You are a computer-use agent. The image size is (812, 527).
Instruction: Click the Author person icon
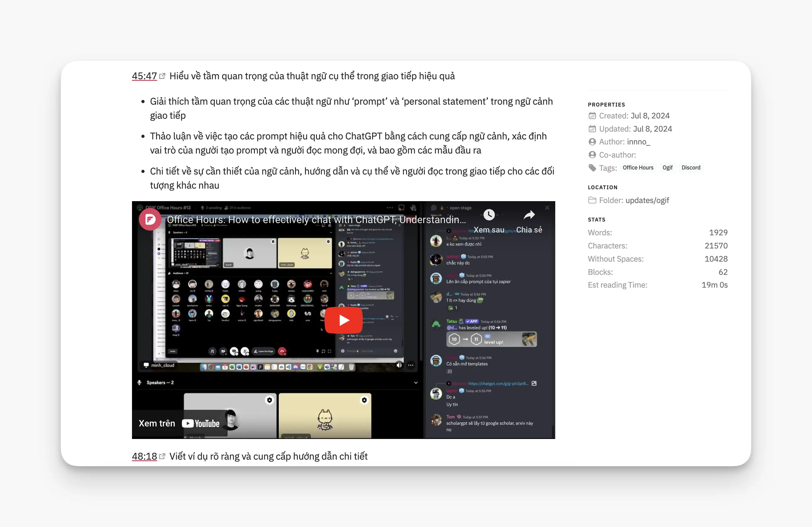coord(592,142)
